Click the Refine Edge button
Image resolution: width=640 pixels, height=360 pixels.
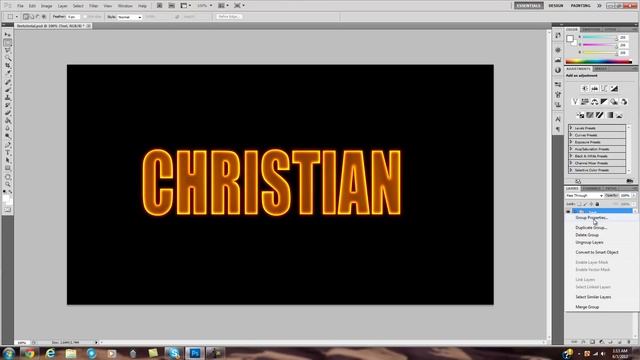click(x=229, y=17)
